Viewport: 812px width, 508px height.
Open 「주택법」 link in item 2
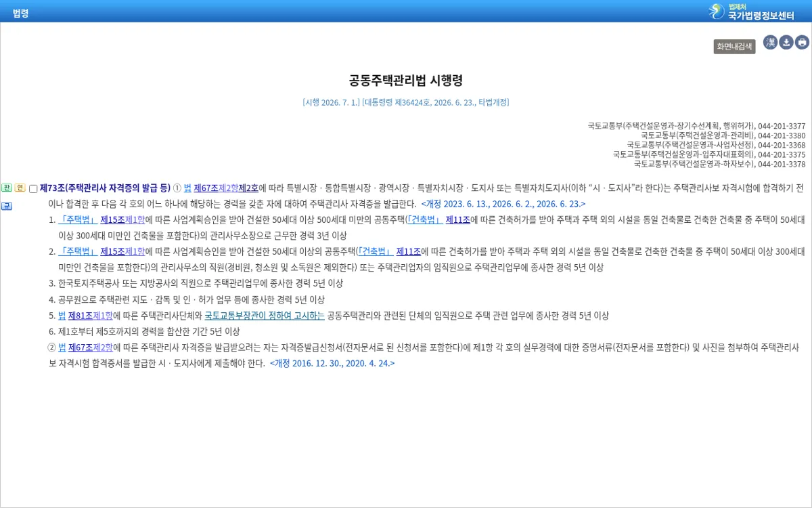pyautogui.click(x=78, y=251)
